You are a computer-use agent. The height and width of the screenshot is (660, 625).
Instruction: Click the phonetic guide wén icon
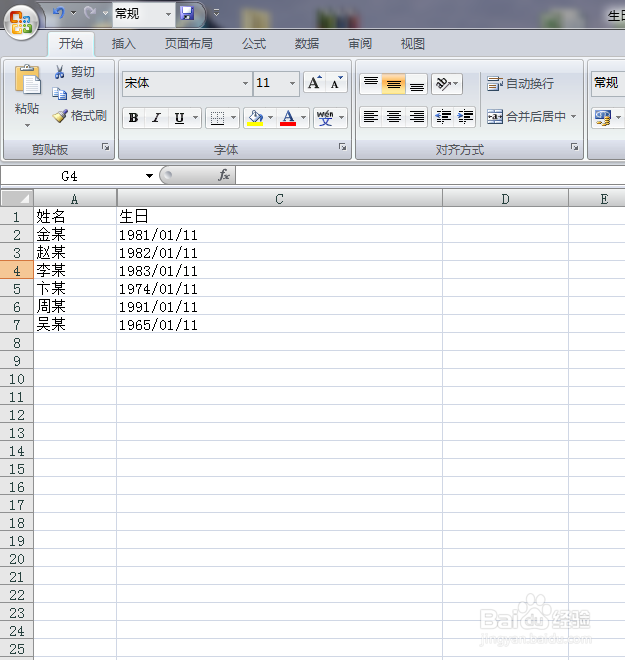coord(325,118)
